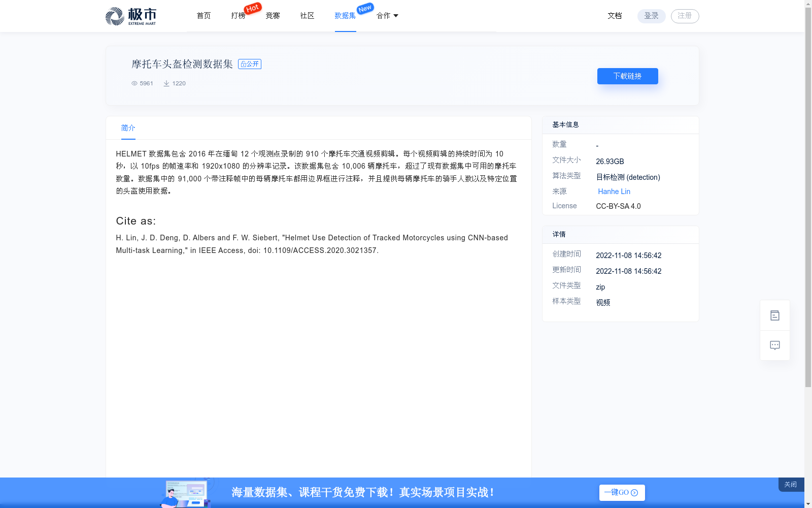This screenshot has width=812, height=508.
Task: Click the 详情 panel header
Action: coord(620,235)
